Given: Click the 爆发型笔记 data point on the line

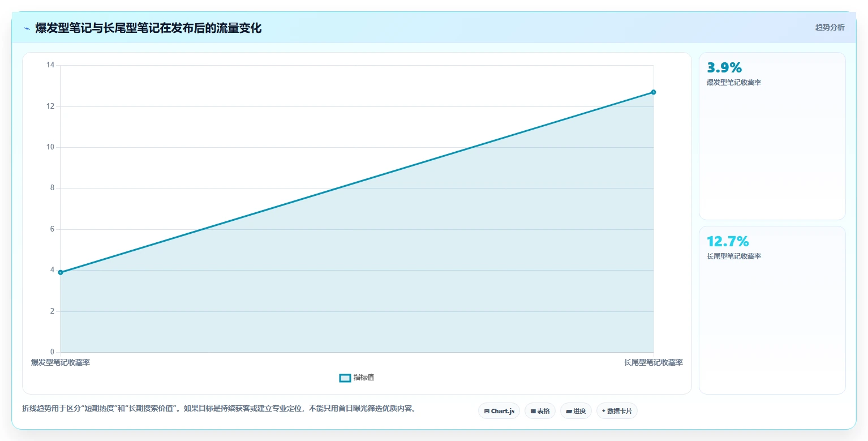Looking at the screenshot, I should (61, 272).
